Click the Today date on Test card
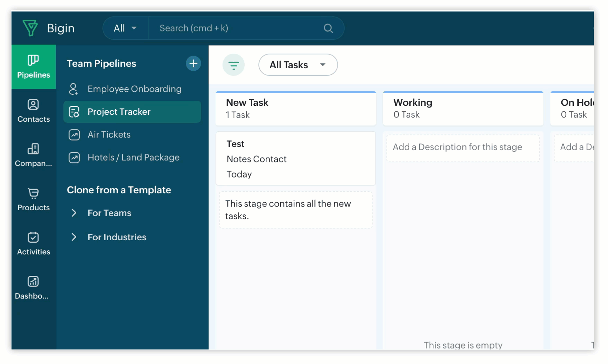The image size is (608, 364). (x=239, y=174)
